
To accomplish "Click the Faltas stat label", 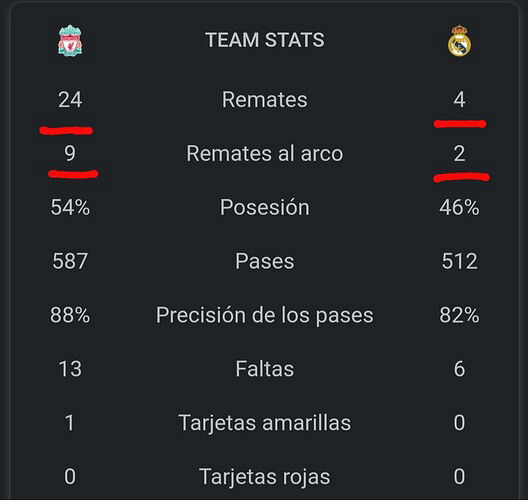I will pos(265,369).
